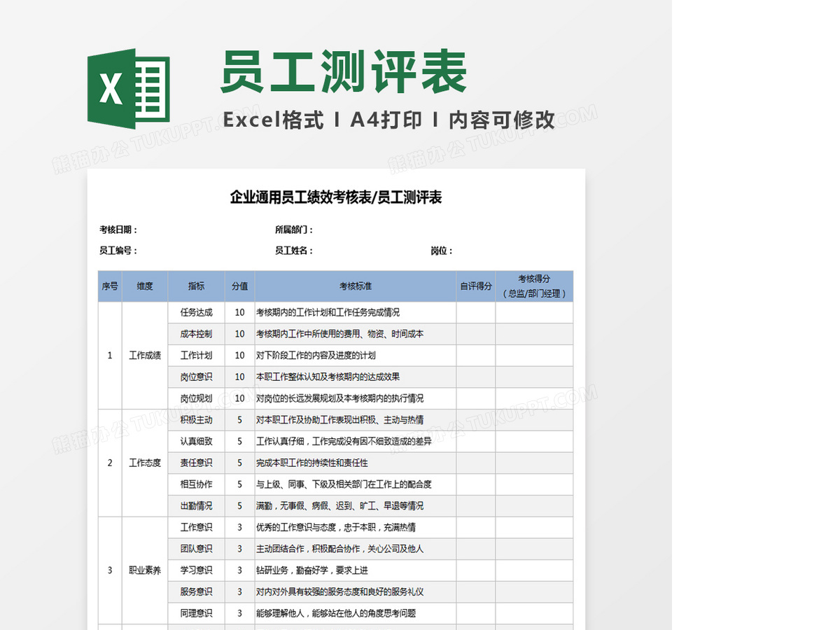Screen dimensions: 840x630
Task: Click the 成本控制 indicator cell
Action: click(197, 334)
